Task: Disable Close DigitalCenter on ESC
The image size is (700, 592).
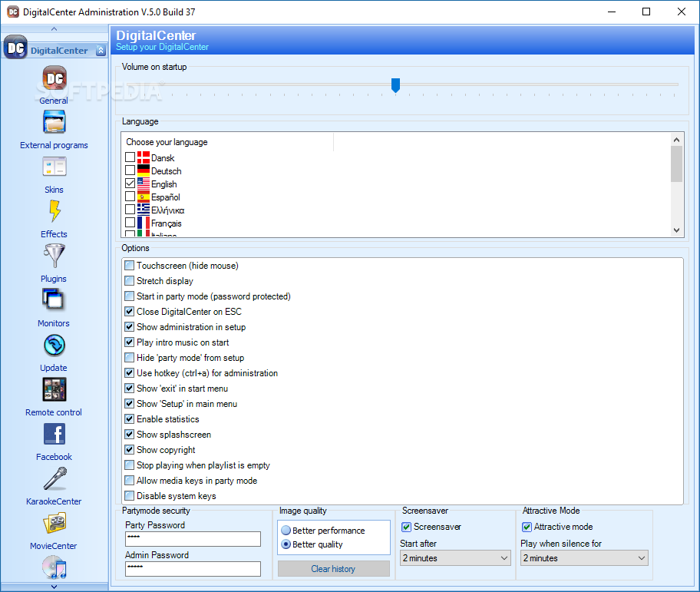Action: point(130,311)
